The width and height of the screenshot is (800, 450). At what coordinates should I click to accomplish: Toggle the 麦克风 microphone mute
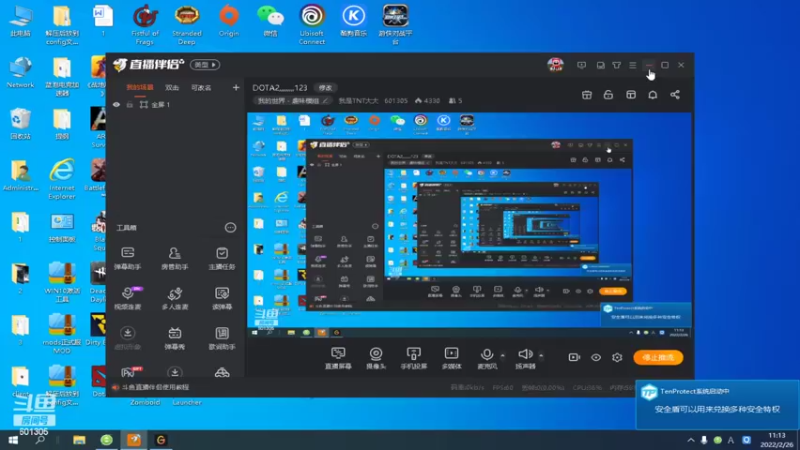[487, 358]
